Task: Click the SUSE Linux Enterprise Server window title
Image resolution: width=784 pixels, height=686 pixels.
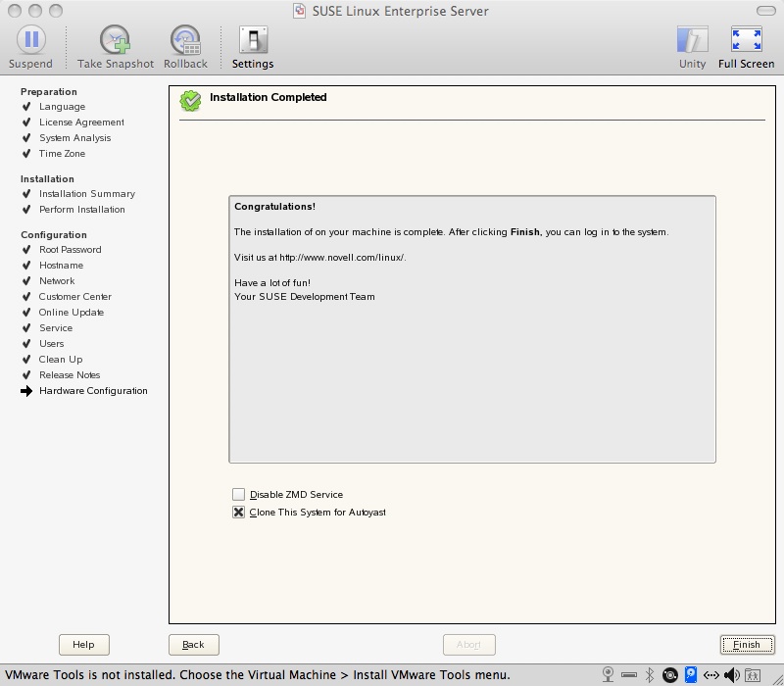Action: (400, 11)
